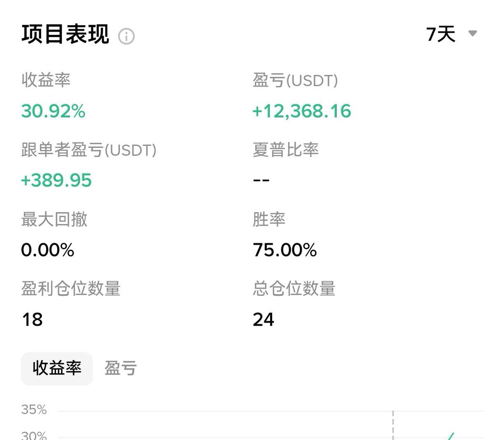
Task: Click the +12,368.16 profit value
Action: (x=302, y=111)
